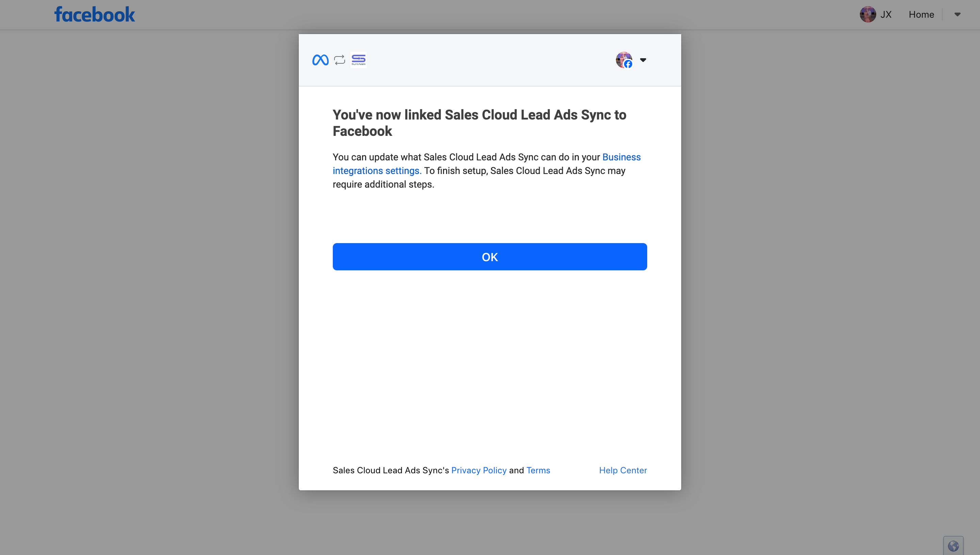The width and height of the screenshot is (980, 555).
Task: Click the JX profile picture in top bar
Action: point(868,15)
